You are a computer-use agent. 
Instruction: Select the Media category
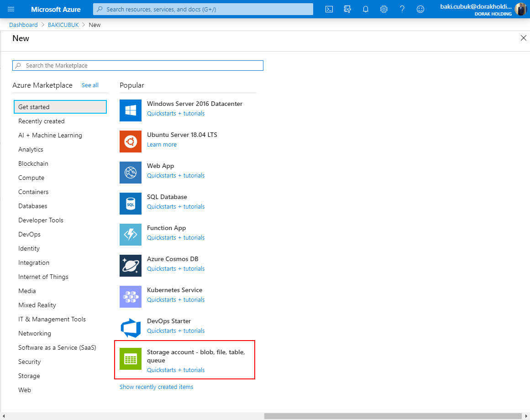[x=27, y=291]
